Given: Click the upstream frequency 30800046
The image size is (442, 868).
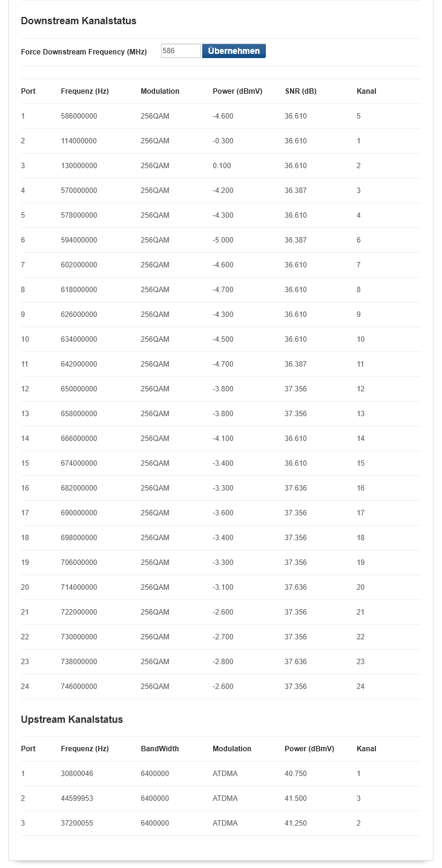Looking at the screenshot, I should pyautogui.click(x=77, y=774).
